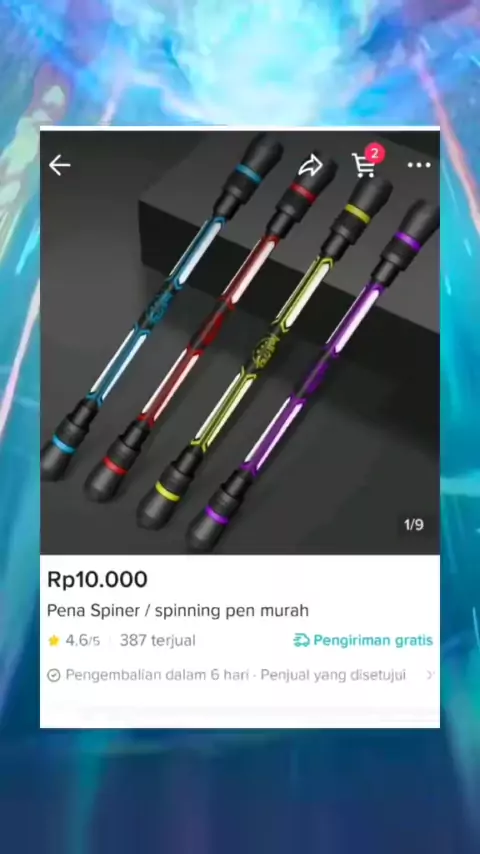Tap the 1/9 image counter

click(x=414, y=524)
